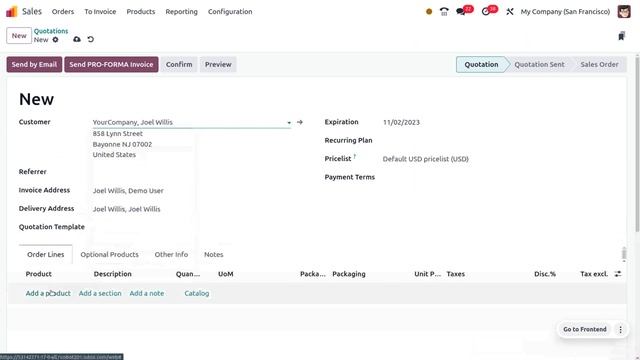Click the Disc.% column header
Viewport: 640px width, 360px height.
(x=545, y=274)
